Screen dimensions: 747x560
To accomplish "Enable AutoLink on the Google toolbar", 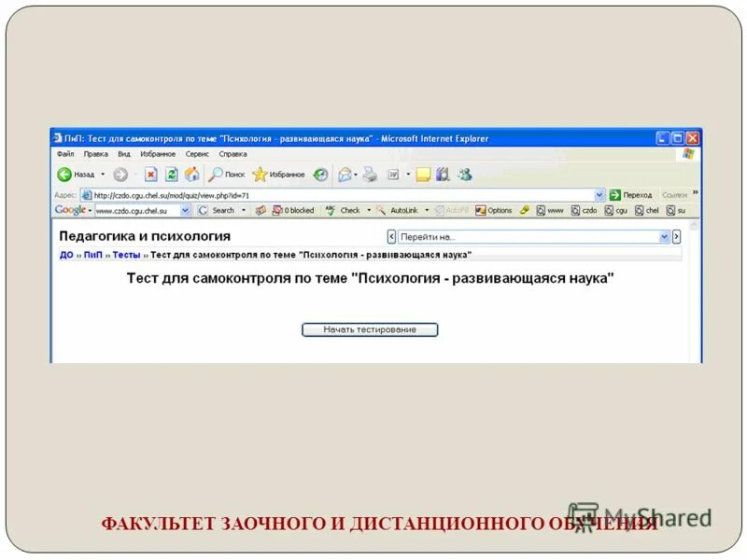I will (x=402, y=210).
